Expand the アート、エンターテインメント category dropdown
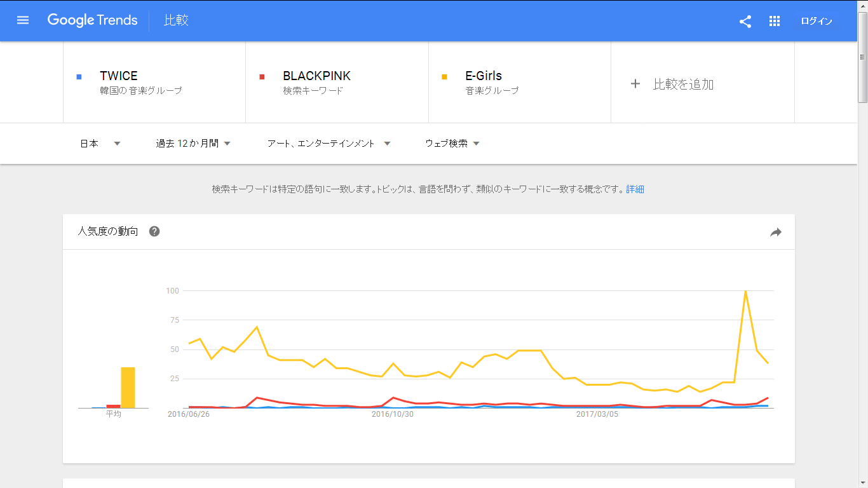 (329, 144)
